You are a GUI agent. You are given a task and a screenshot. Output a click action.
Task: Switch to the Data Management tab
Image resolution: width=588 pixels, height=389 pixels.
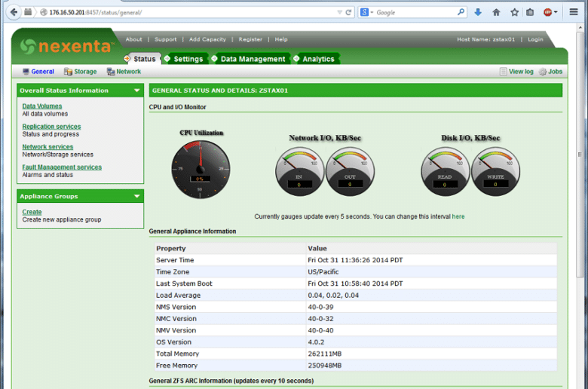tap(253, 59)
